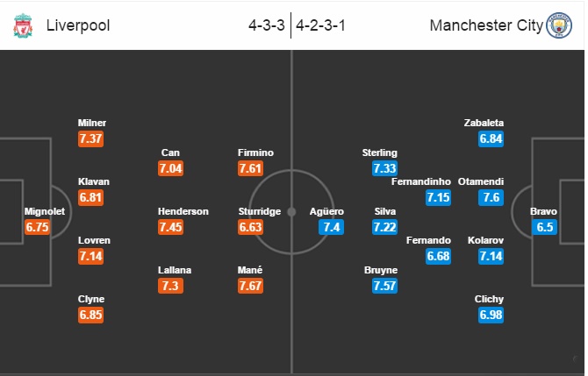Click Mignolet's 6.75 rating badge

(39, 226)
